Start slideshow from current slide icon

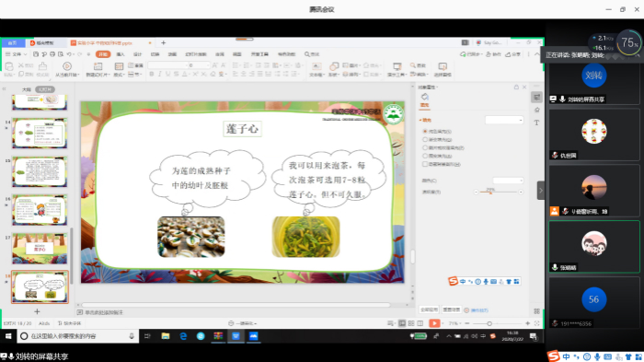tap(67, 66)
